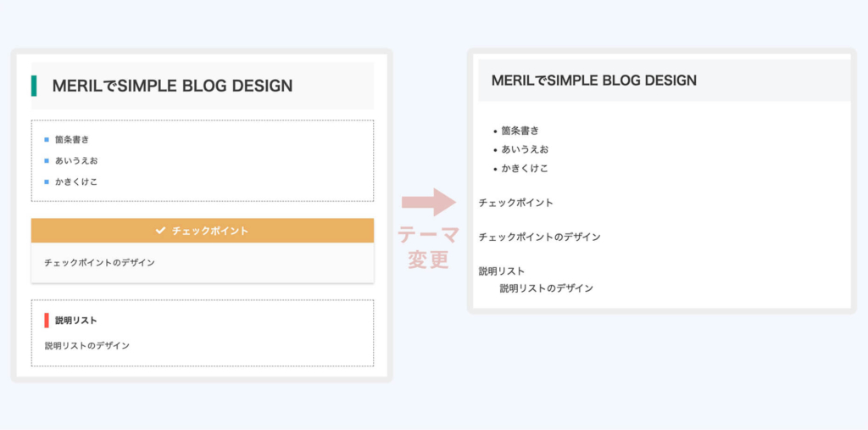868x430 pixels.
Task: Click テーマ変更 pink label text
Action: click(x=428, y=248)
